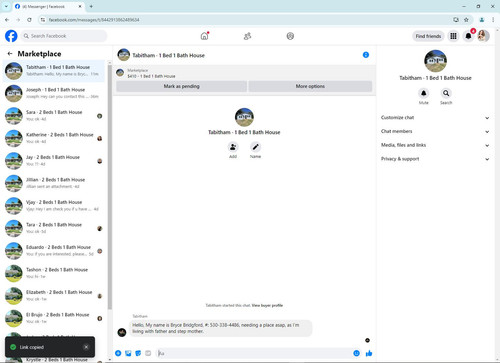Open Tashon - 2 Beds 1 Bath House chat
Viewport: 500px width, 363px height.
[x=54, y=273]
